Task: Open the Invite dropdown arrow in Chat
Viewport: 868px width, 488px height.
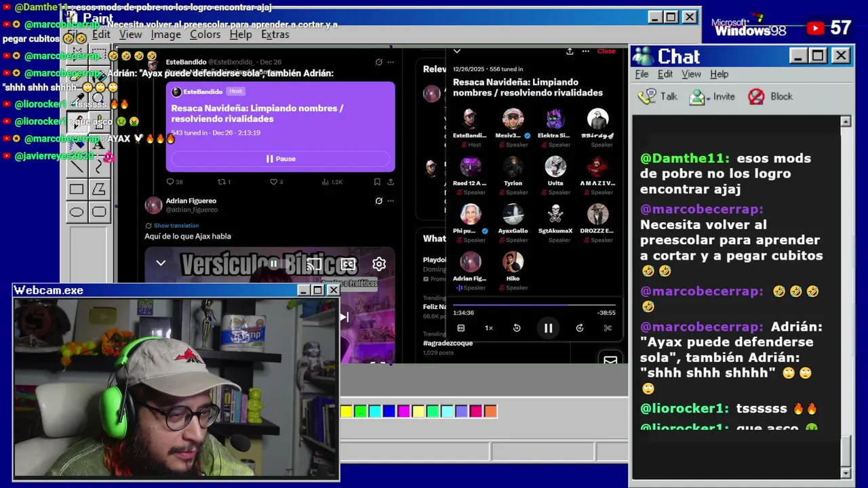Action: [708, 98]
